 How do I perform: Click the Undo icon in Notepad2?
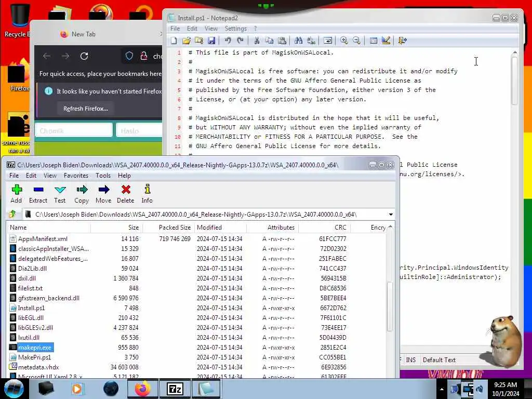[x=228, y=41]
